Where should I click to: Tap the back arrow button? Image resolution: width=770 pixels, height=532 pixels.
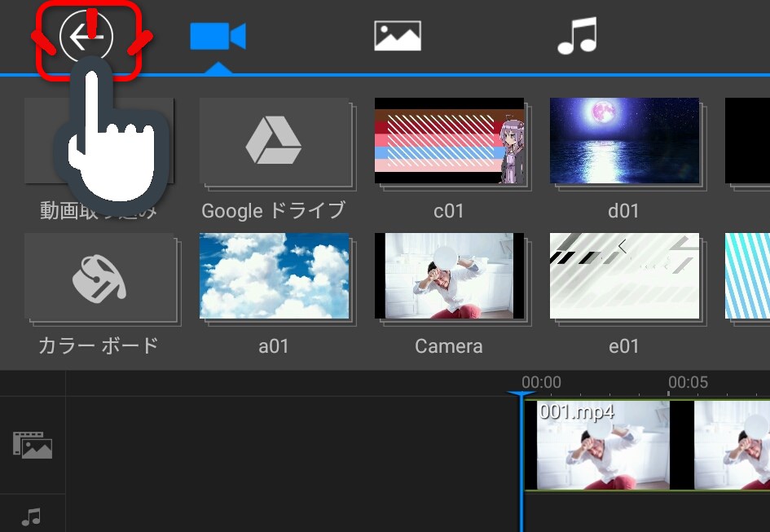[86, 37]
